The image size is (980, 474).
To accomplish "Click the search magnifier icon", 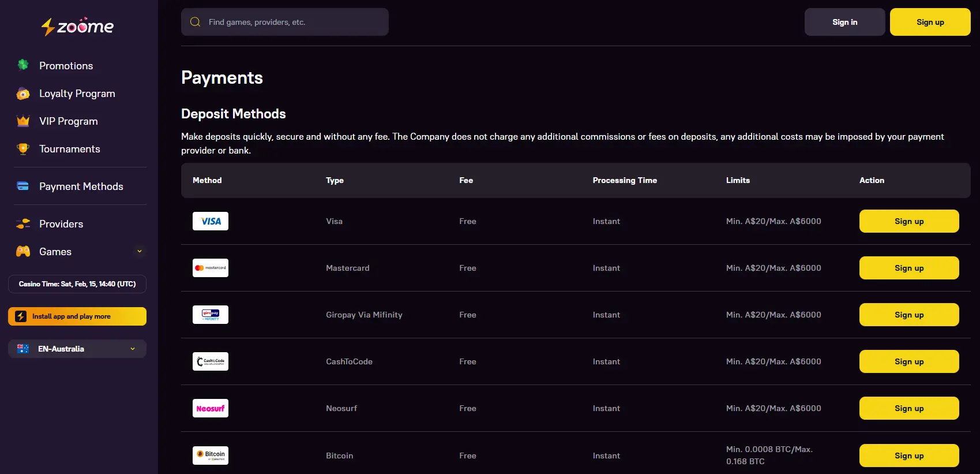I will [196, 22].
